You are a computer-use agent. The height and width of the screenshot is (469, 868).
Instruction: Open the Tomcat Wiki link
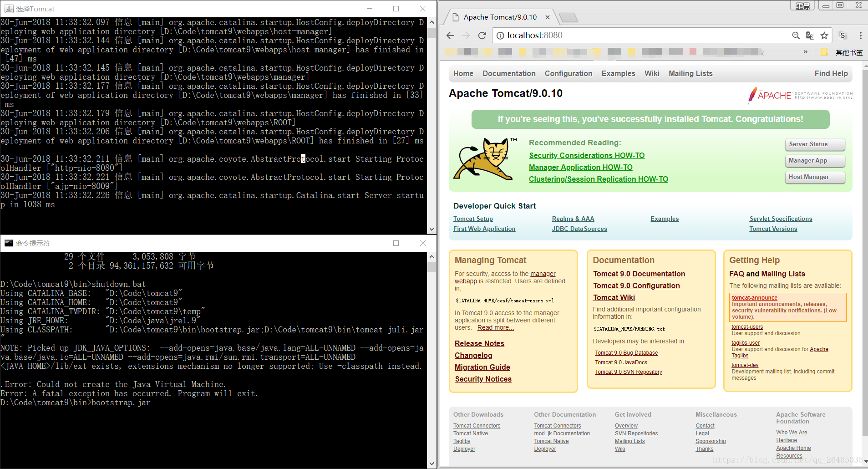[x=614, y=298]
